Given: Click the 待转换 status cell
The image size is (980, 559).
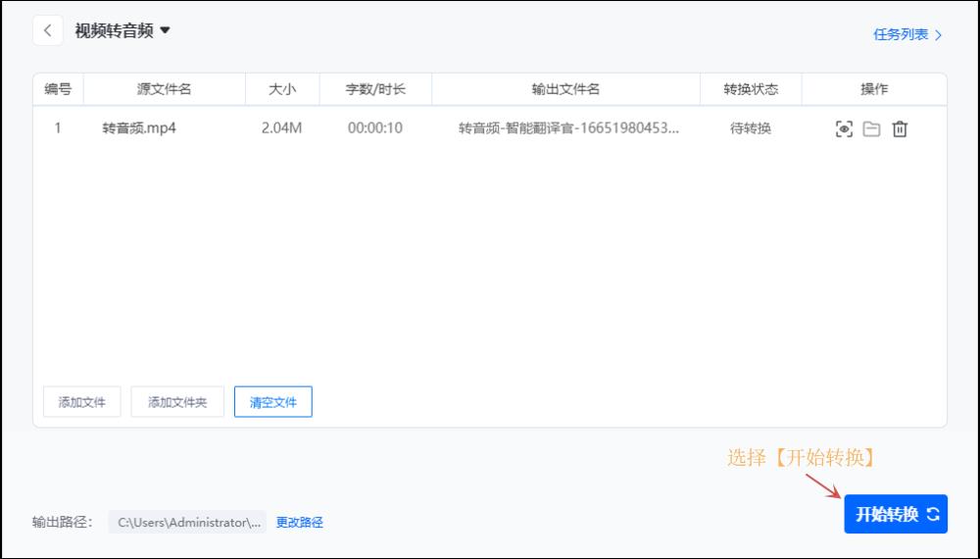Looking at the screenshot, I should pos(751,128).
